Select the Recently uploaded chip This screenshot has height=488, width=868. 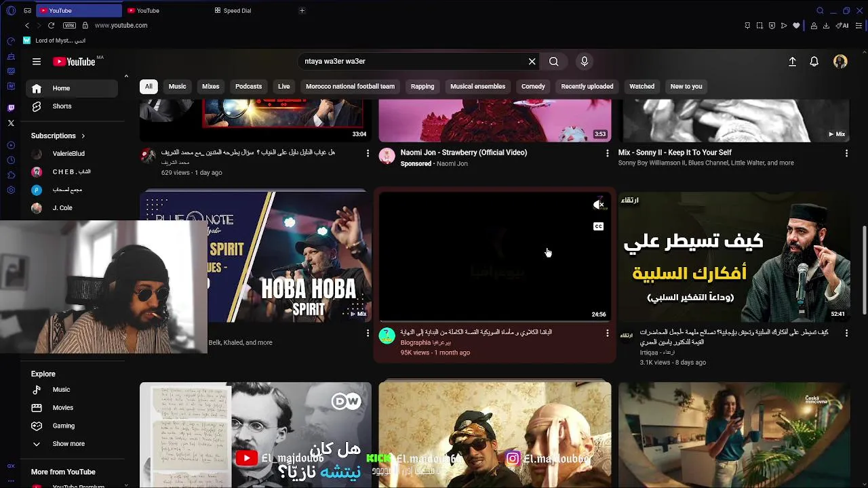click(587, 86)
